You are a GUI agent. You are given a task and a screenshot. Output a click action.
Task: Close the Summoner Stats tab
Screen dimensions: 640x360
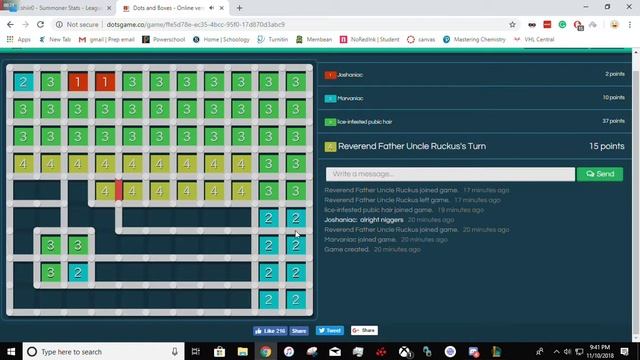[x=109, y=8]
